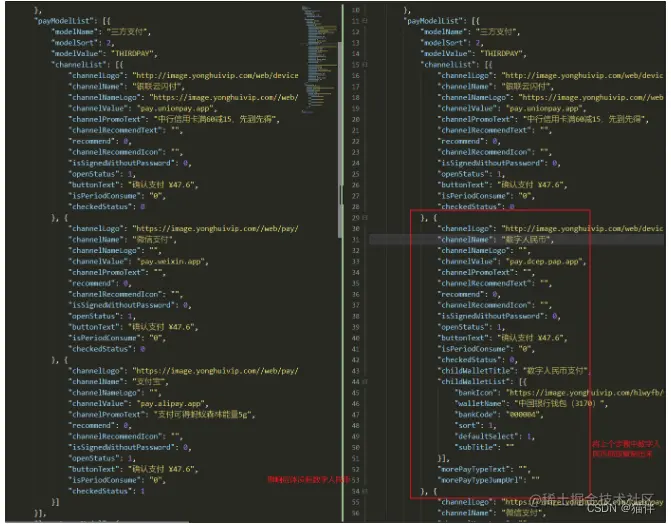Click "payModelList" key in the right pane
This screenshot has height=524, width=671.
433,21
